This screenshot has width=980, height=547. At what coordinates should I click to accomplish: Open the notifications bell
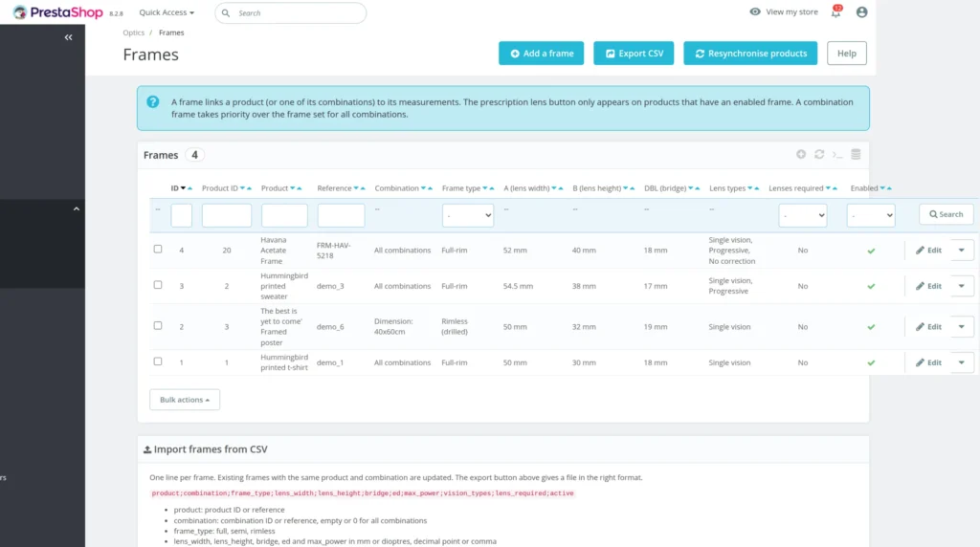click(835, 11)
